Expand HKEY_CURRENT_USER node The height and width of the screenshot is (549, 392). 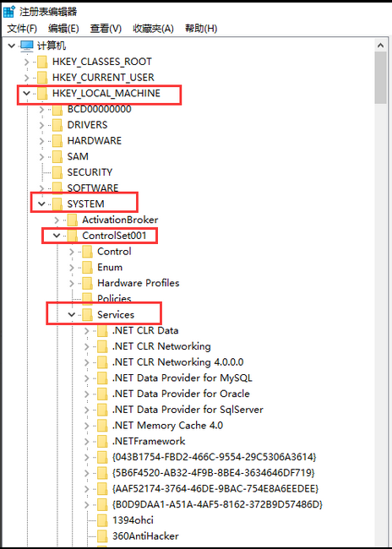point(27,78)
